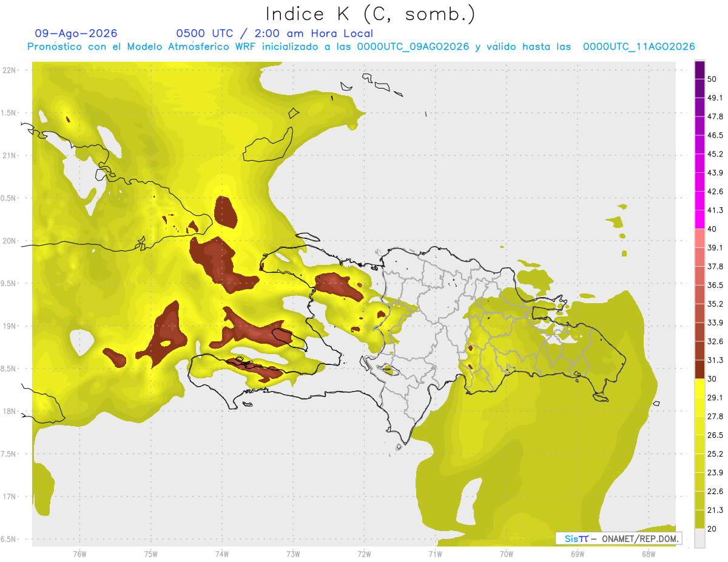
Task: Click the yellow color bar segment between 29.1 and 30
Action: coord(699,388)
